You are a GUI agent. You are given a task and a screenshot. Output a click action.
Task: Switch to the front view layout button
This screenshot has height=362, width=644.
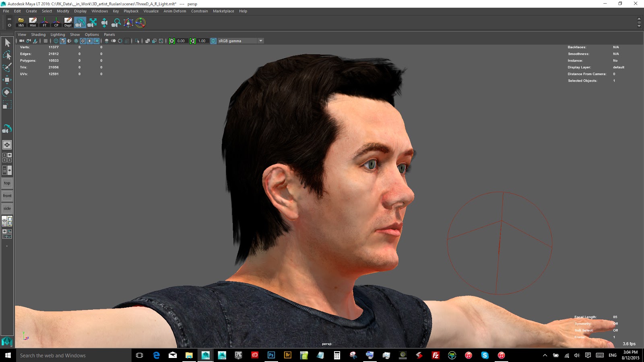click(7, 195)
